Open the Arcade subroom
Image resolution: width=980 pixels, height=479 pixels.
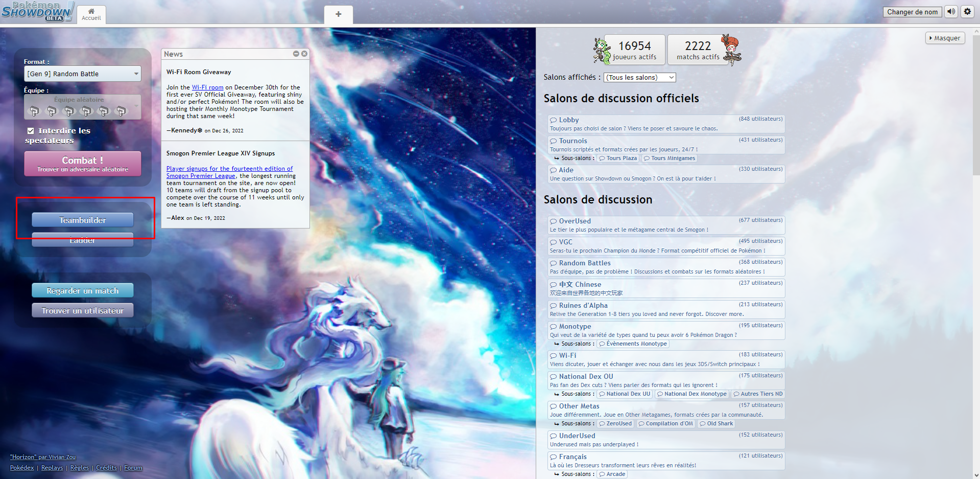[612, 474]
